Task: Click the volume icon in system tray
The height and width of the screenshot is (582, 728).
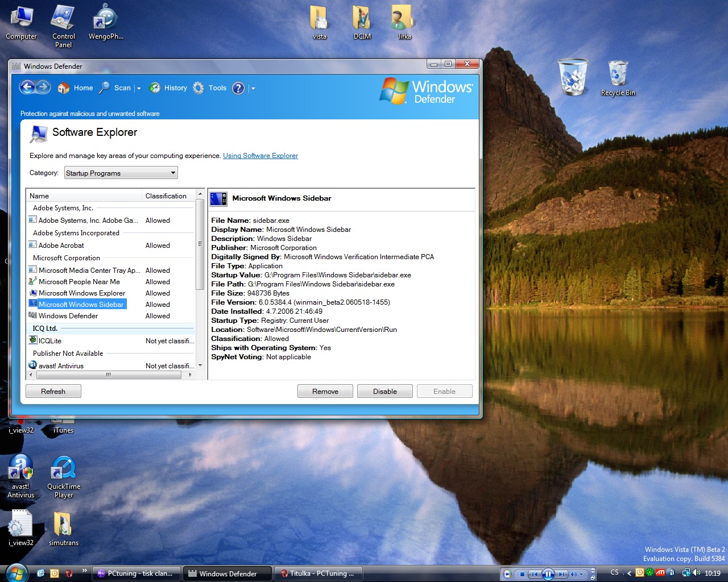Action: pos(697,573)
